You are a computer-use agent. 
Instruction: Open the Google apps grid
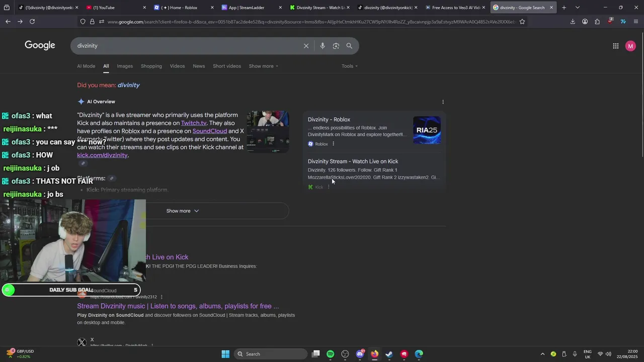click(616, 46)
